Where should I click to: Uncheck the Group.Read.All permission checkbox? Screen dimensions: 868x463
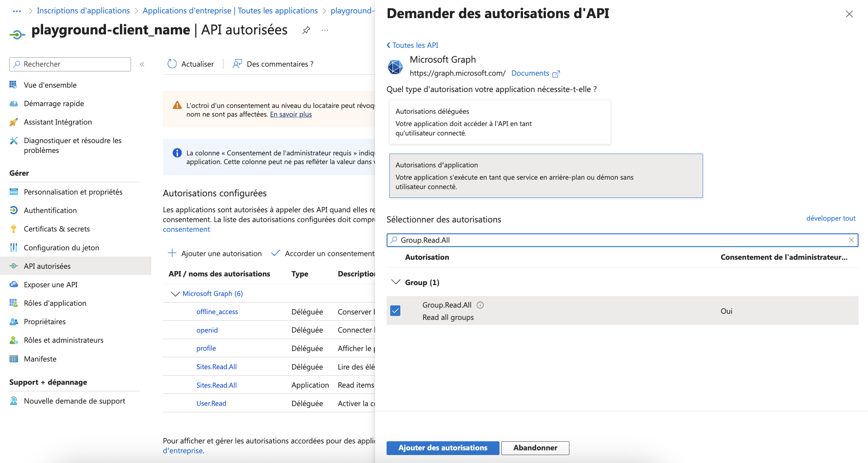point(395,311)
